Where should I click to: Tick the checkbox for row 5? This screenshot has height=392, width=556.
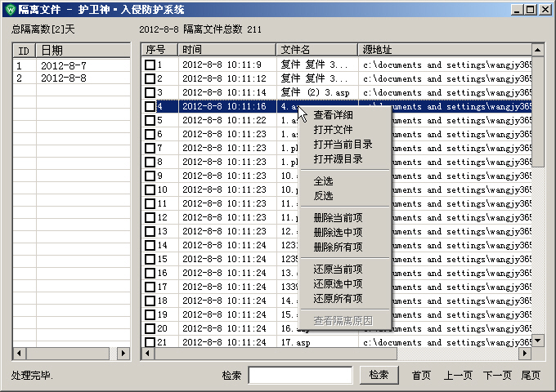[x=150, y=120]
